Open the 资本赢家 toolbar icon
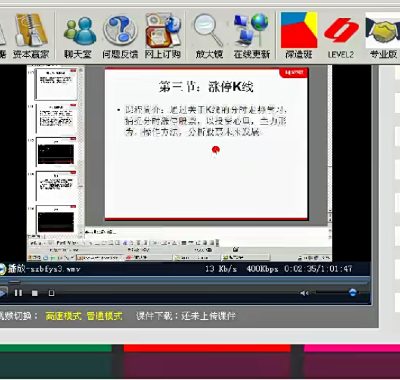 point(31,36)
